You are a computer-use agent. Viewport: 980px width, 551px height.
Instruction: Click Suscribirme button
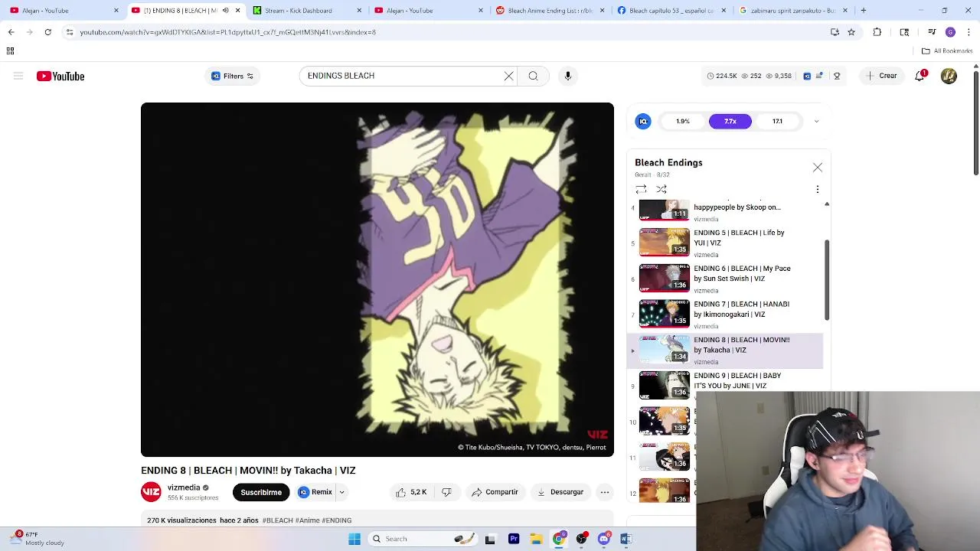click(x=261, y=492)
